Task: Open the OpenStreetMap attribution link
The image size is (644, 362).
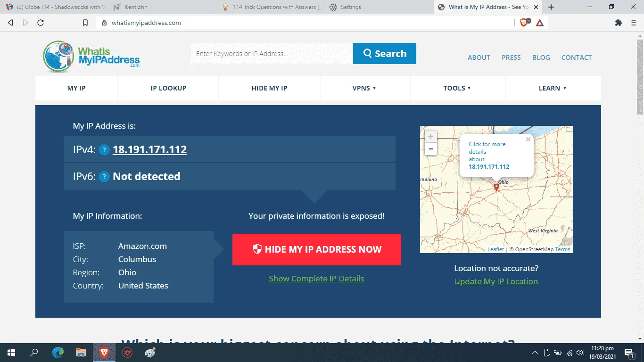Action: pos(534,249)
